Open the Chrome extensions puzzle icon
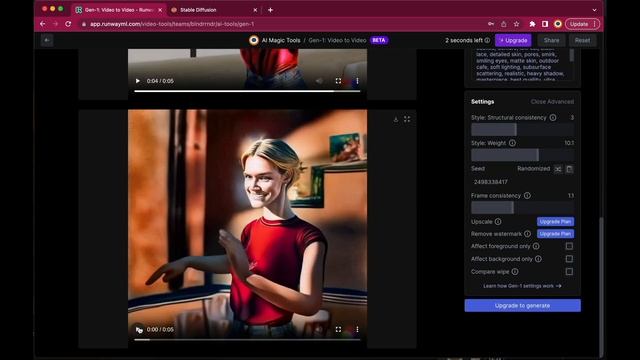The height and width of the screenshot is (360, 640). (x=532, y=24)
